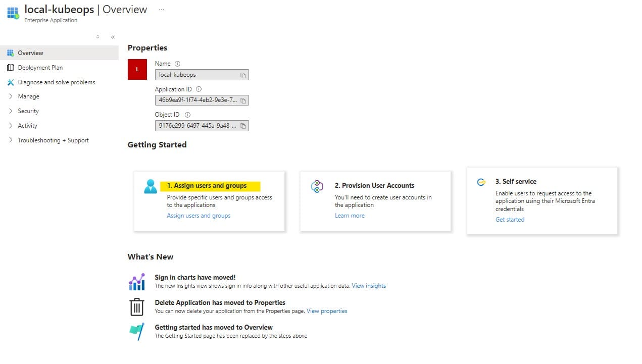The height and width of the screenshot is (364, 642).
Task: Copy the Application ID value
Action: [x=243, y=100]
